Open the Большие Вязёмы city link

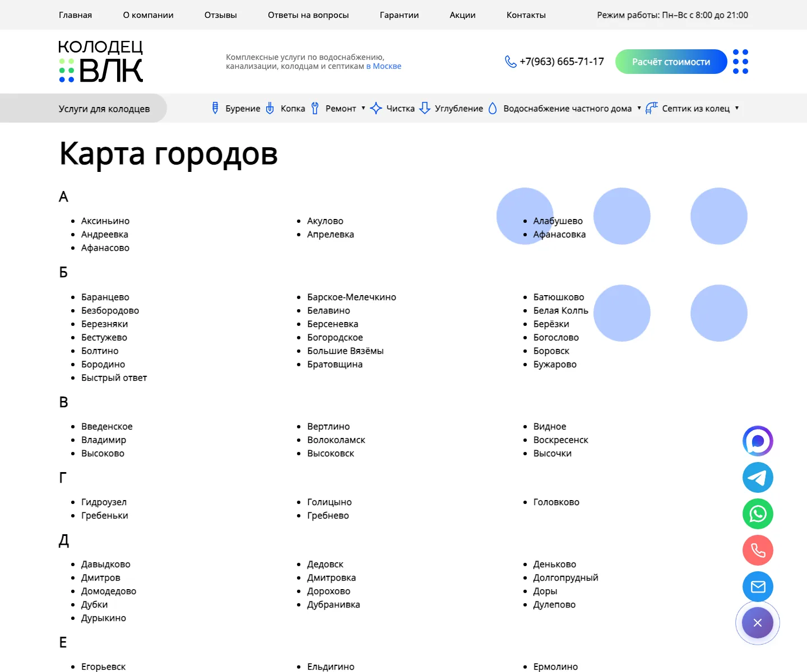pyautogui.click(x=345, y=351)
